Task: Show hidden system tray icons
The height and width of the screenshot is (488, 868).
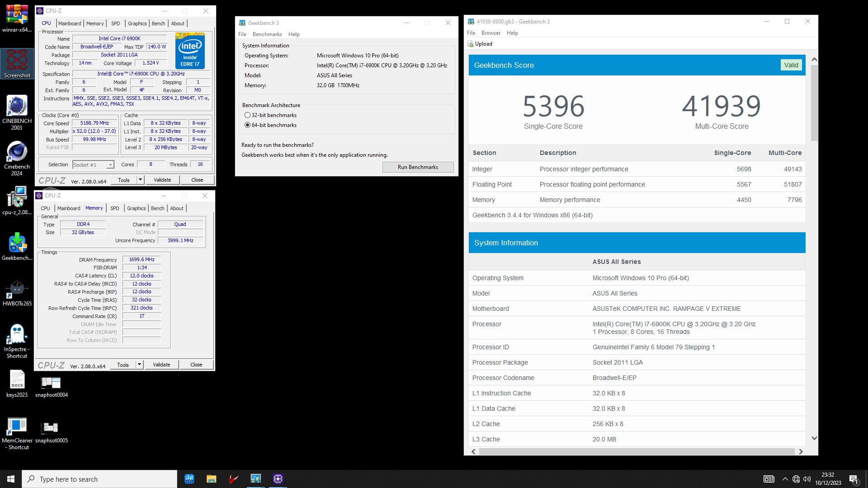Action: point(785,479)
